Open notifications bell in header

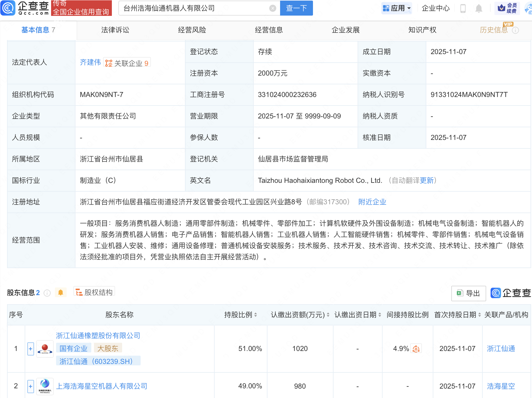coord(479,8)
